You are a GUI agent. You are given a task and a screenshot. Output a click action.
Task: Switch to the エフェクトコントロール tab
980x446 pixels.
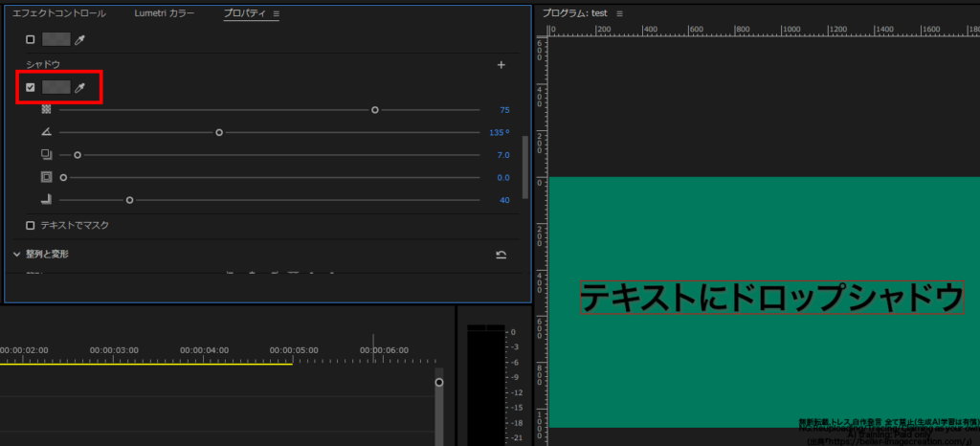[59, 13]
